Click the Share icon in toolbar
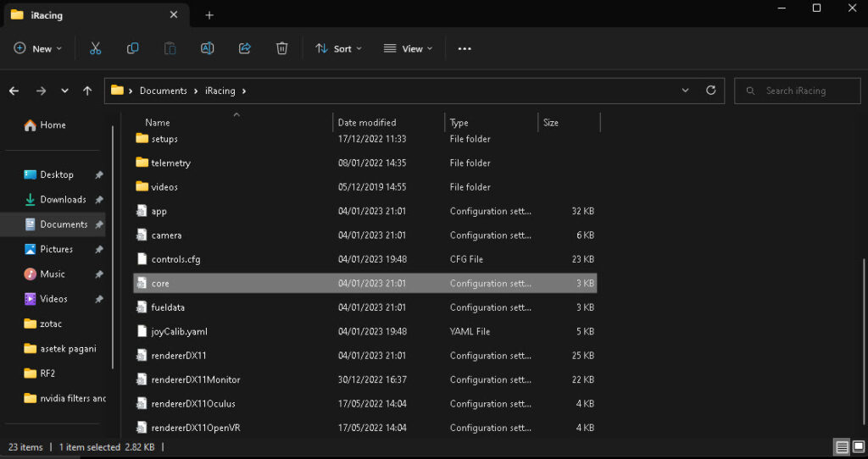This screenshot has width=868, height=459. [245, 48]
